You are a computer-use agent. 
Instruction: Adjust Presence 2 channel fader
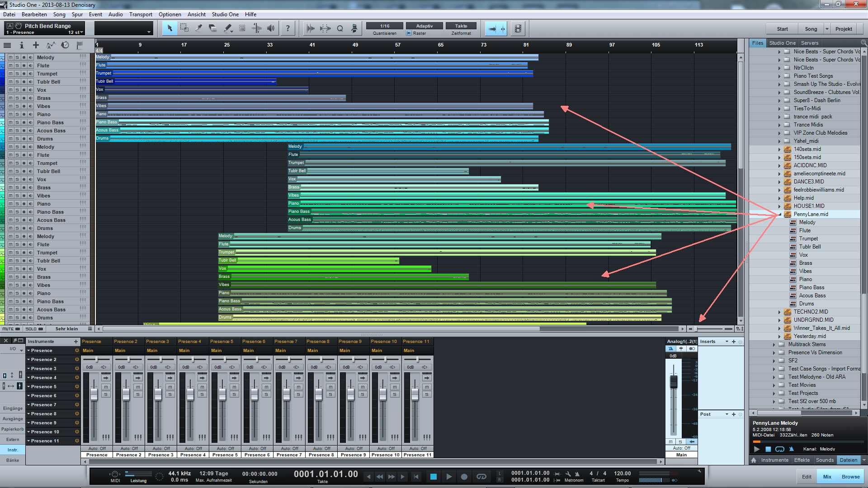pos(126,394)
